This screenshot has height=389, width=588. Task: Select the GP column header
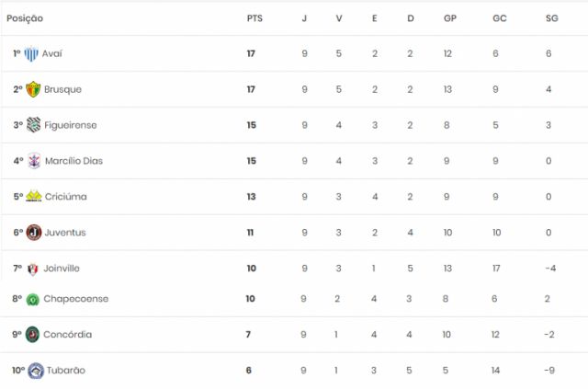tap(450, 18)
